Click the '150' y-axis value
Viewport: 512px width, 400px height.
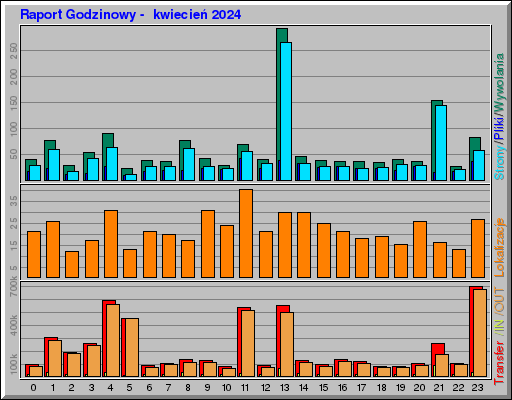click(14, 104)
